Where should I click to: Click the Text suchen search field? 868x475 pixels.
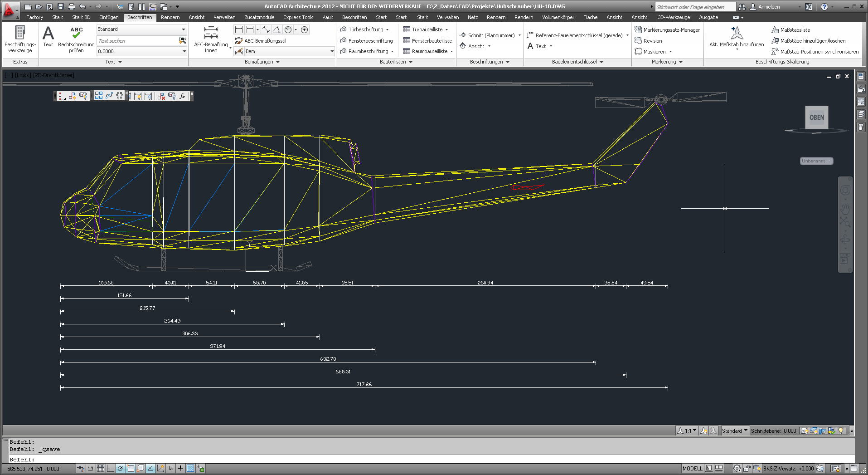point(137,41)
